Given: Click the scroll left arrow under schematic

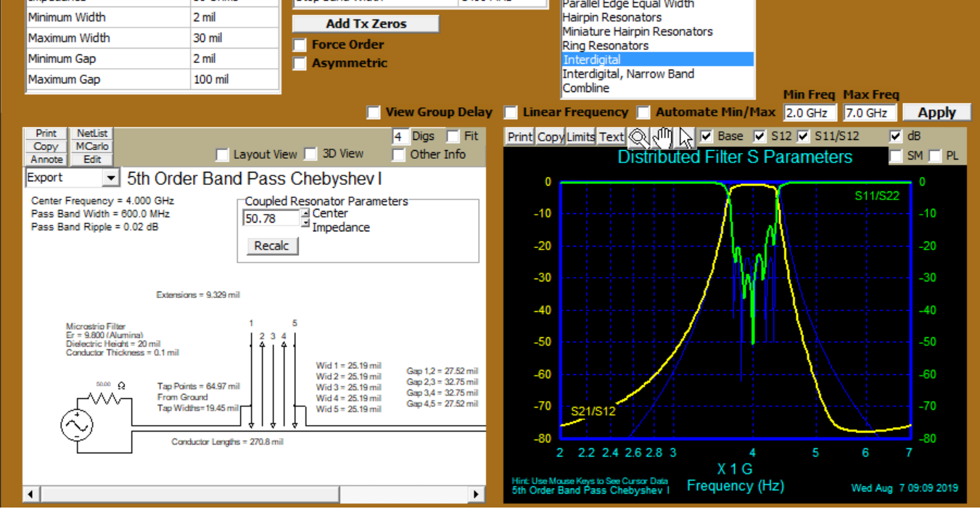Looking at the screenshot, I should coord(30,494).
